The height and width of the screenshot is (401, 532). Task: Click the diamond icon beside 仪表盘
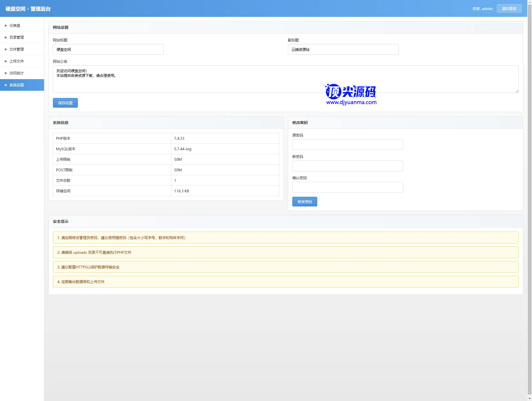(6, 25)
